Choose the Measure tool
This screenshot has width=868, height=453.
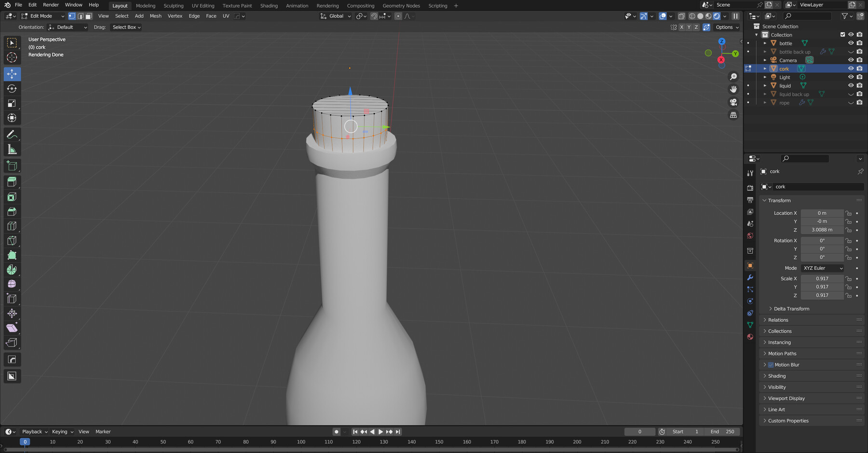12,149
